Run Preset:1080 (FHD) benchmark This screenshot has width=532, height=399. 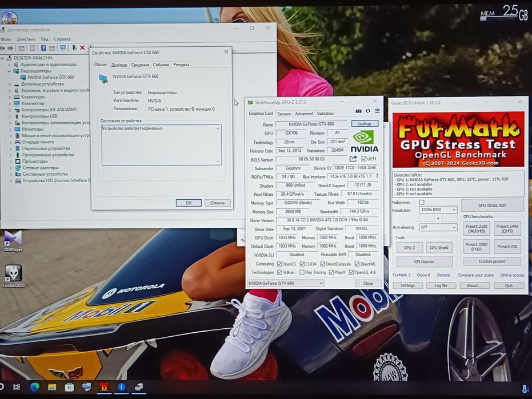tap(477, 247)
